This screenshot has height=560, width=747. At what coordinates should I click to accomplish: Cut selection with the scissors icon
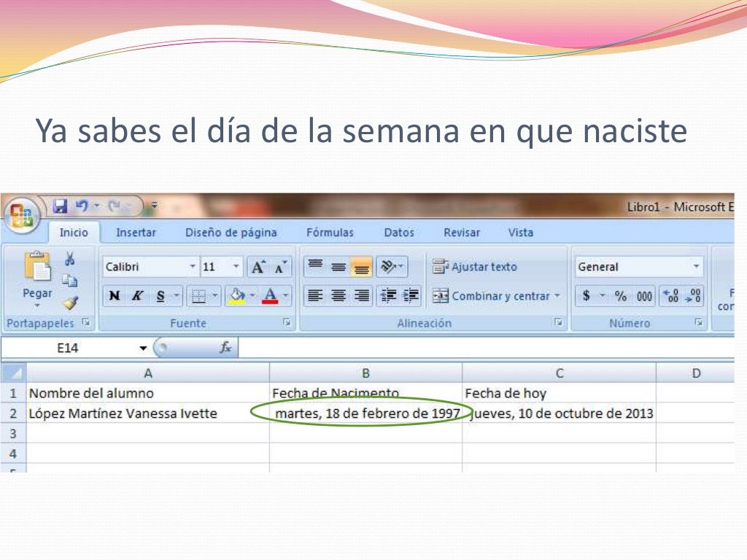[x=70, y=259]
